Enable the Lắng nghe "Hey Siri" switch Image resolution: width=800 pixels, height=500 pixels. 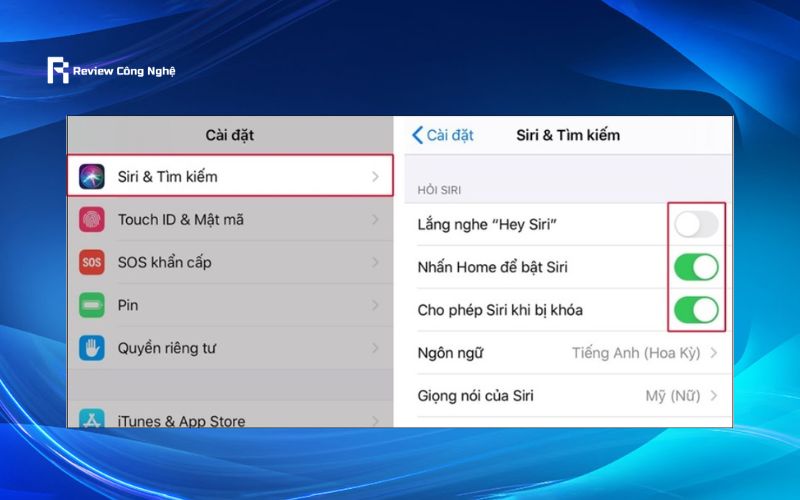[x=696, y=224]
